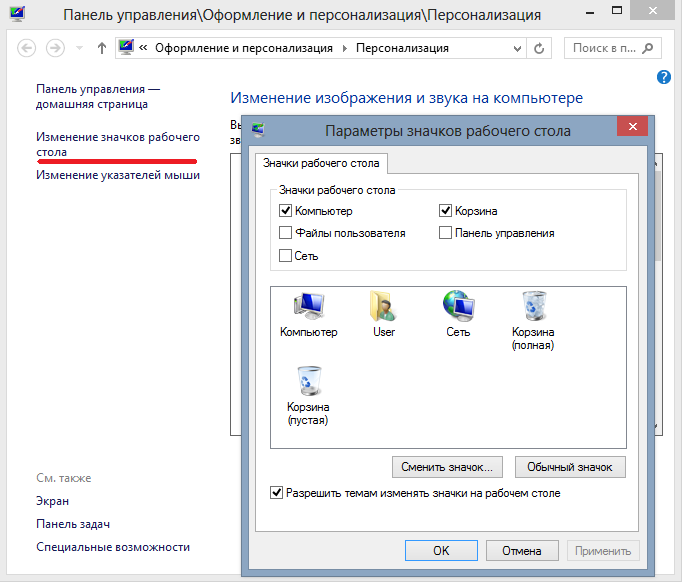Go up one level with Up arrow
682x582 pixels.
(102, 48)
